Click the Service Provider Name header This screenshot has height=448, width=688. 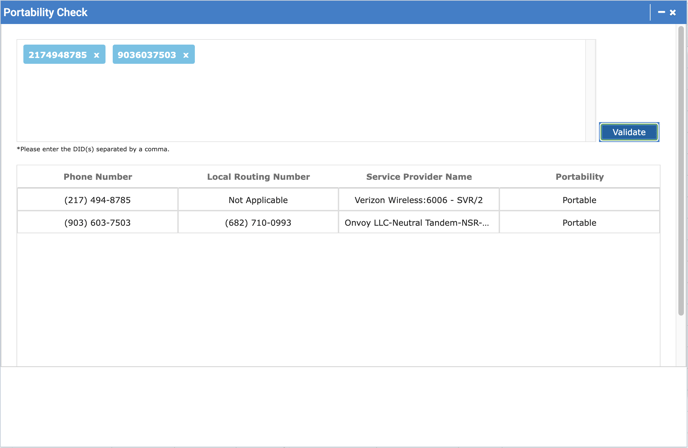click(x=419, y=177)
